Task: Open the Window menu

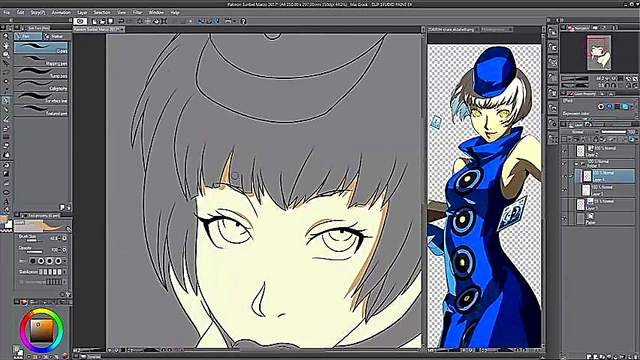Action: tap(156, 13)
